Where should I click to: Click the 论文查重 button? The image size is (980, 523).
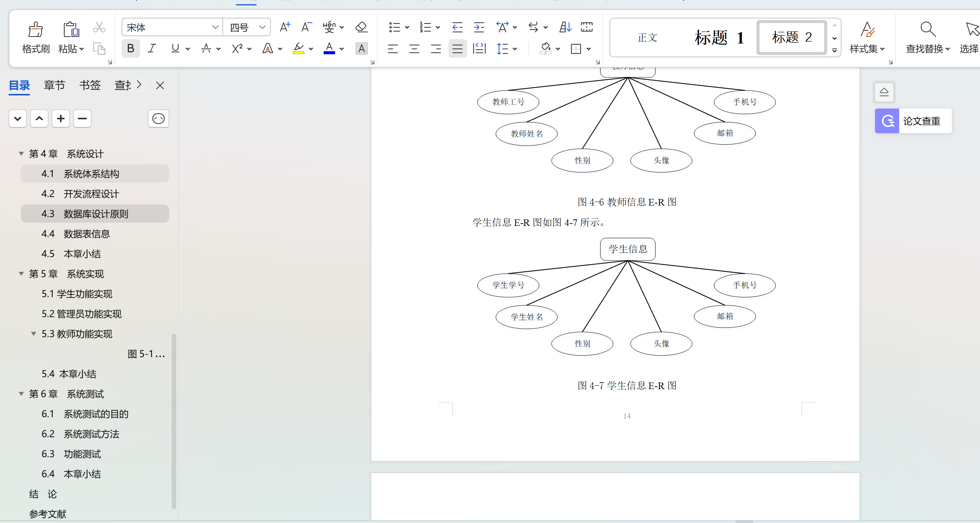913,121
